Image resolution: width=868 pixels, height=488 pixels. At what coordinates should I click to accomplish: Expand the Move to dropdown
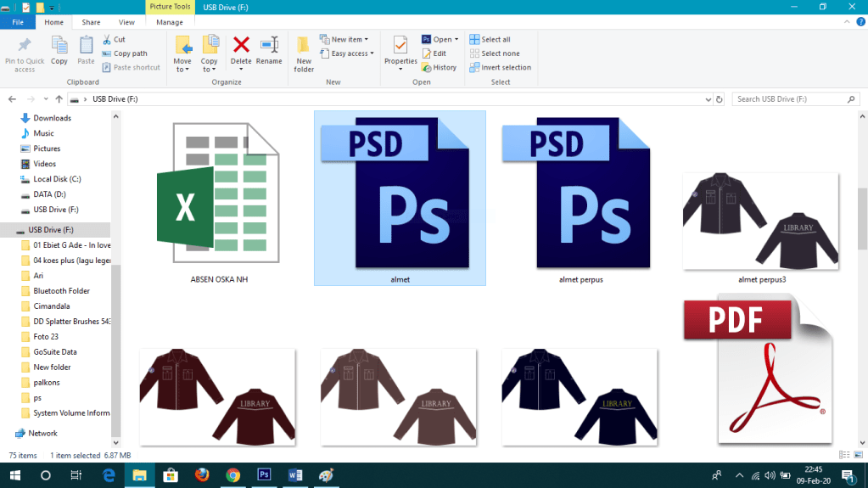[182, 65]
